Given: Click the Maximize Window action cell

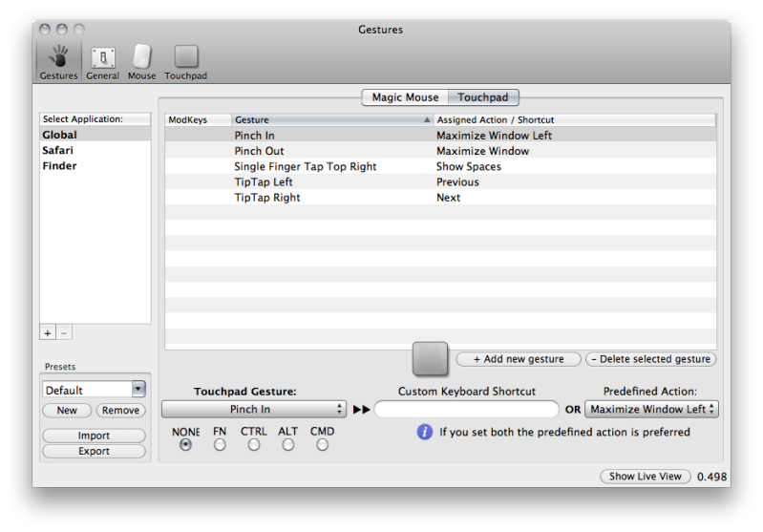Looking at the screenshot, I should 482,151.
